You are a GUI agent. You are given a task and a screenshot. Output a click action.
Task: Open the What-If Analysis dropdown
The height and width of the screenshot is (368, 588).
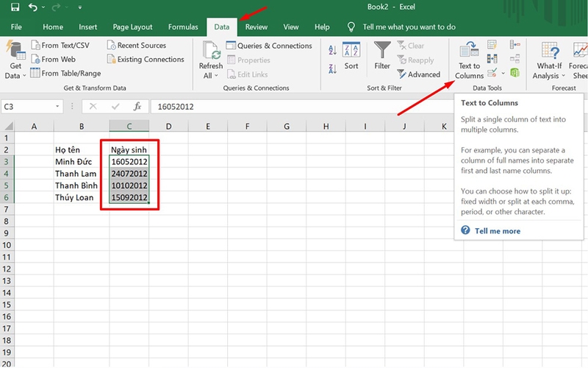coord(549,60)
